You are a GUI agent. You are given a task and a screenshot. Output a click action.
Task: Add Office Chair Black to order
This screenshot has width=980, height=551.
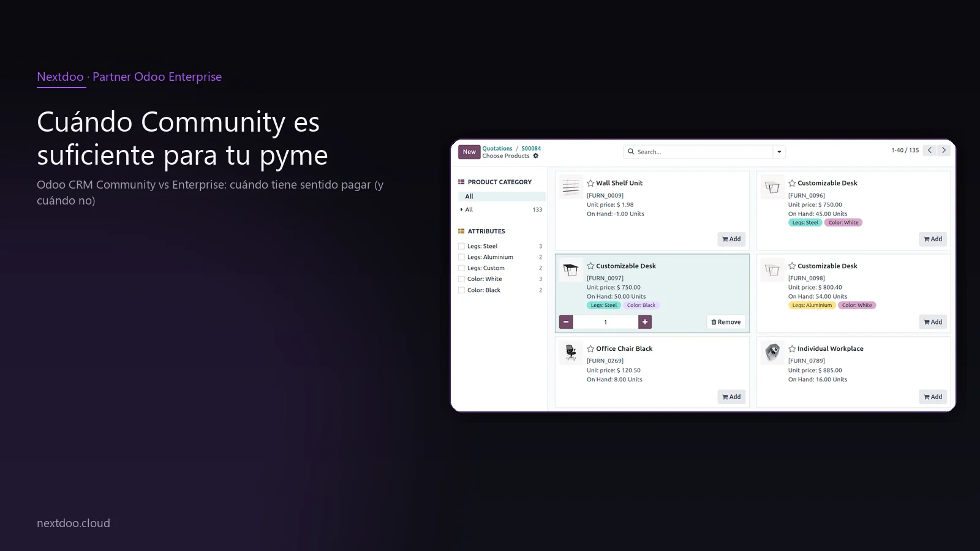point(731,397)
